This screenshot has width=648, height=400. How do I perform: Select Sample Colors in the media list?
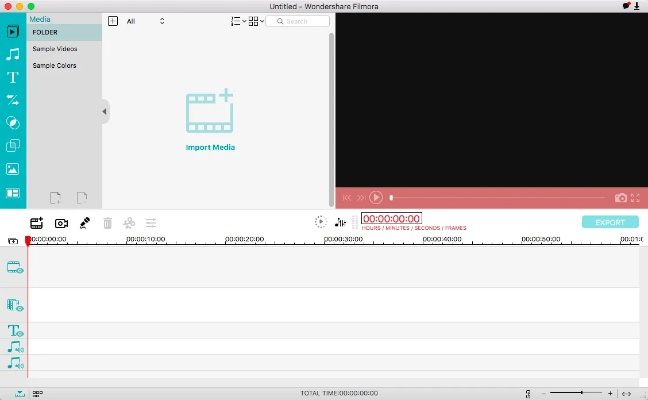click(54, 66)
